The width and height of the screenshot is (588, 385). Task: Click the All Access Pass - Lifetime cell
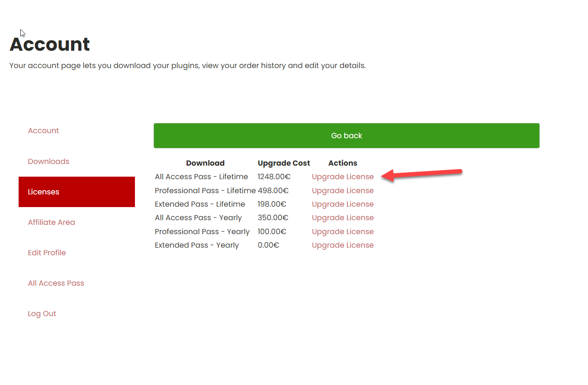tap(201, 177)
